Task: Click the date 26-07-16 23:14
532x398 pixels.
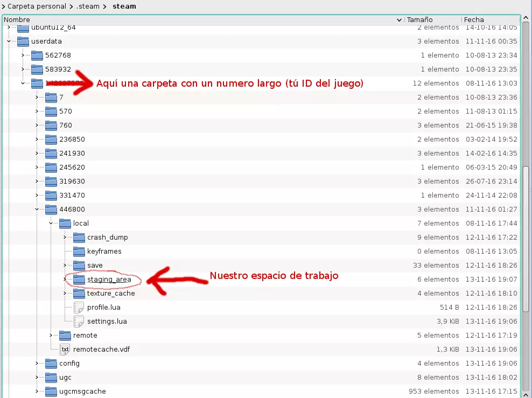Action: pyautogui.click(x=491, y=181)
